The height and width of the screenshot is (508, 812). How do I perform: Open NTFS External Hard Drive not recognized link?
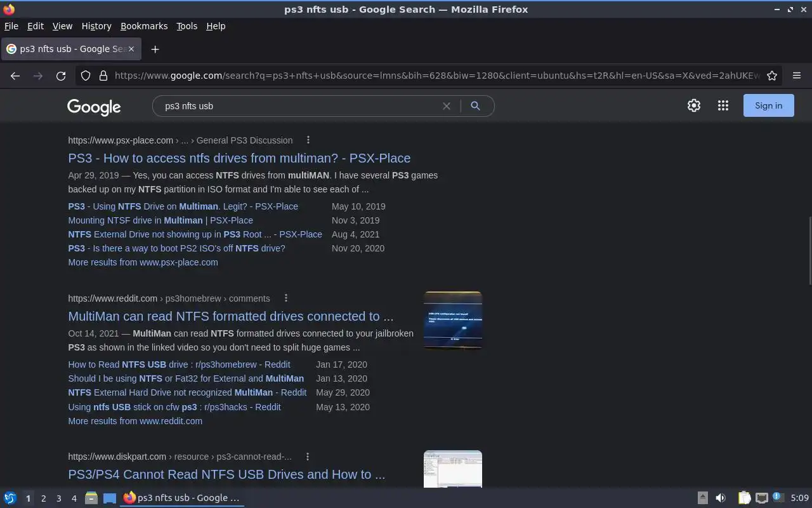tap(187, 392)
